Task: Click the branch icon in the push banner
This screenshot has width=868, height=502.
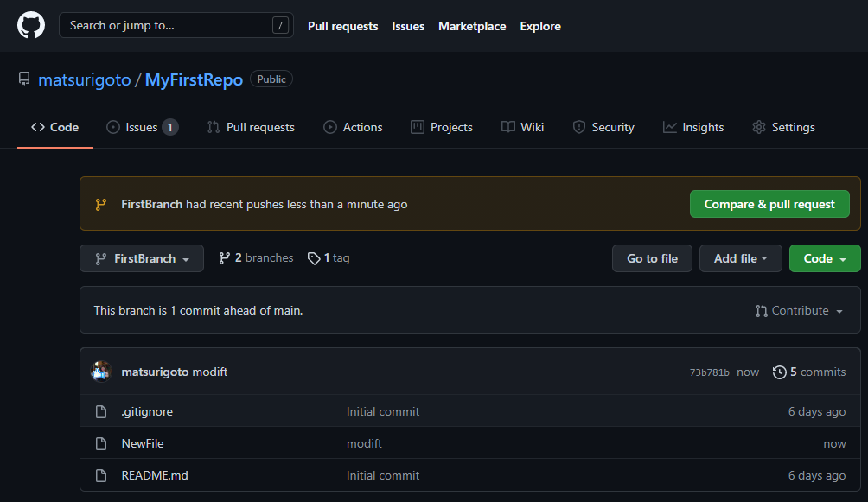Action: click(101, 204)
